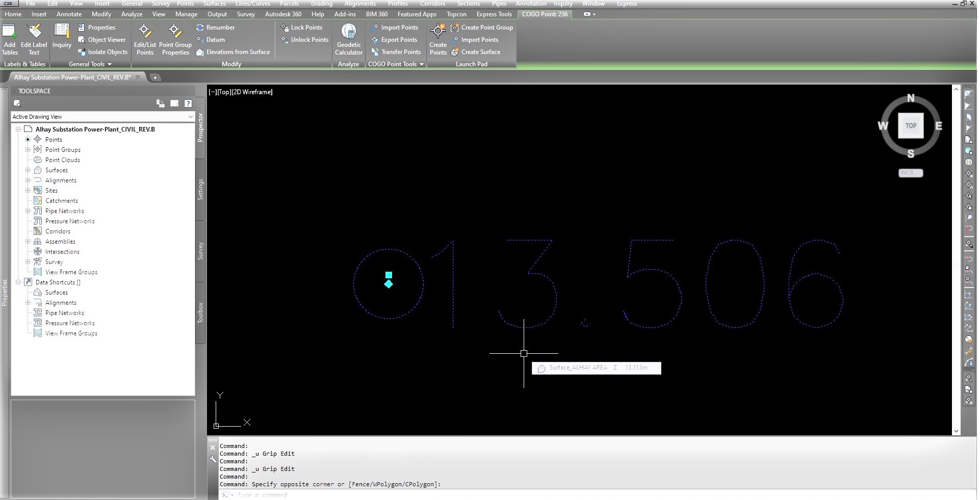Open the Object Viewer
Image resolution: width=980 pixels, height=500 pixels.
coord(101,39)
